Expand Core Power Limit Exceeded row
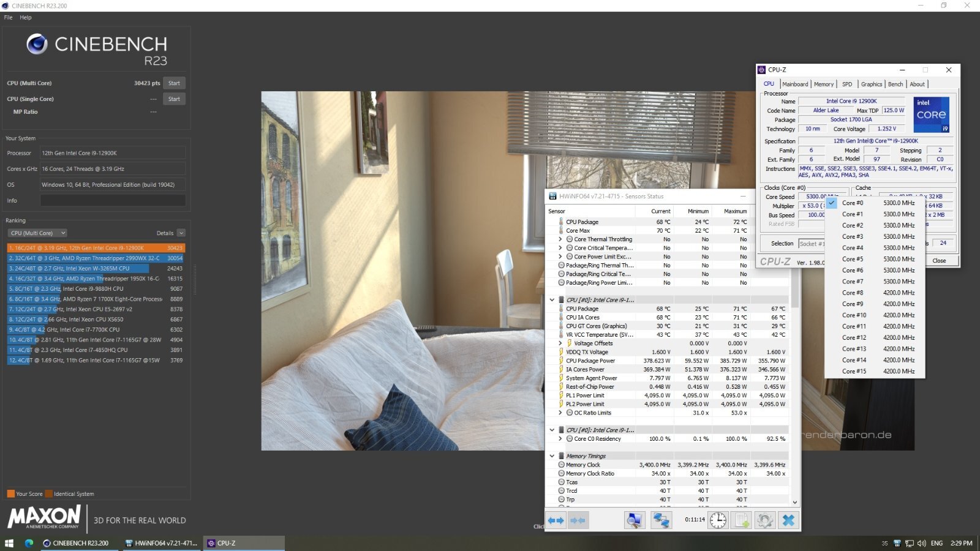Image resolution: width=980 pixels, height=551 pixels. point(560,257)
